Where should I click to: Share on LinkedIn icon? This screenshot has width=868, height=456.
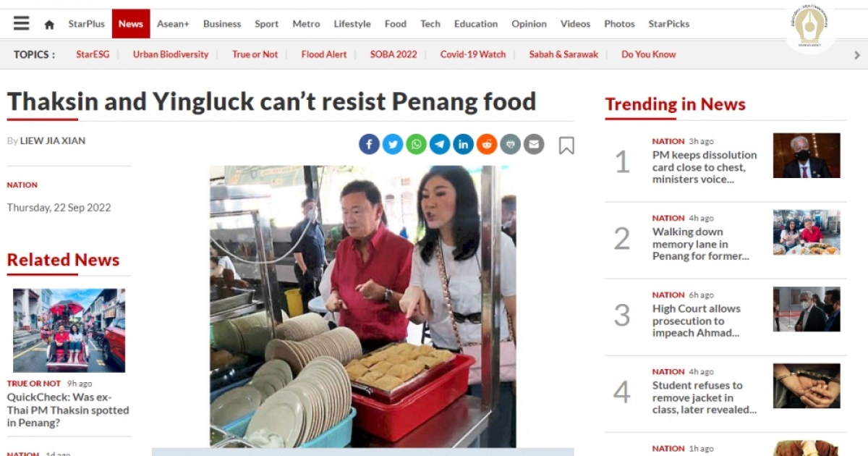(463, 144)
